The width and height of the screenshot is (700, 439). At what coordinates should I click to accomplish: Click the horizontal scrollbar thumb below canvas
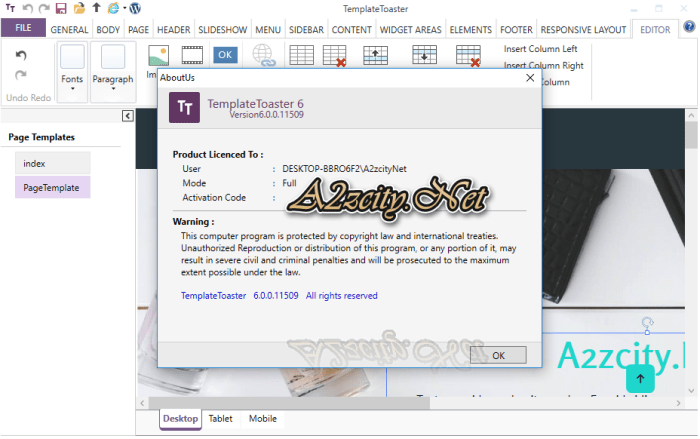pos(289,403)
